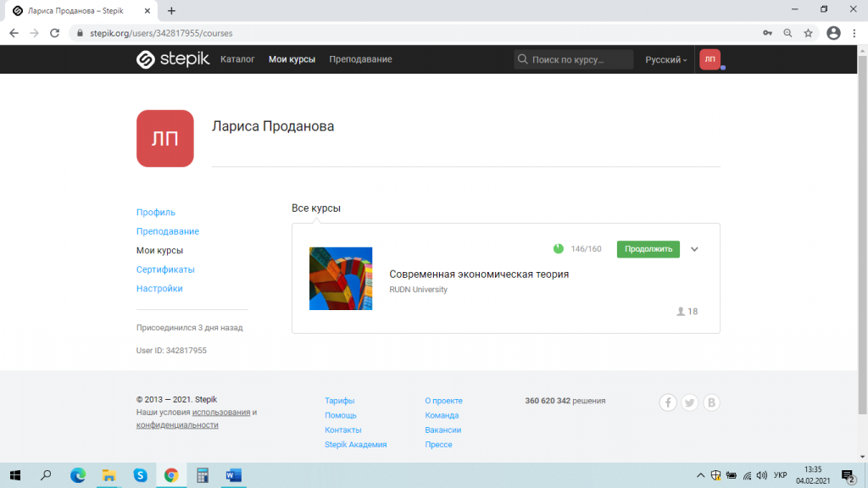This screenshot has width=868, height=488.
Task: Open the Facebook social icon in footer
Action: [668, 403]
